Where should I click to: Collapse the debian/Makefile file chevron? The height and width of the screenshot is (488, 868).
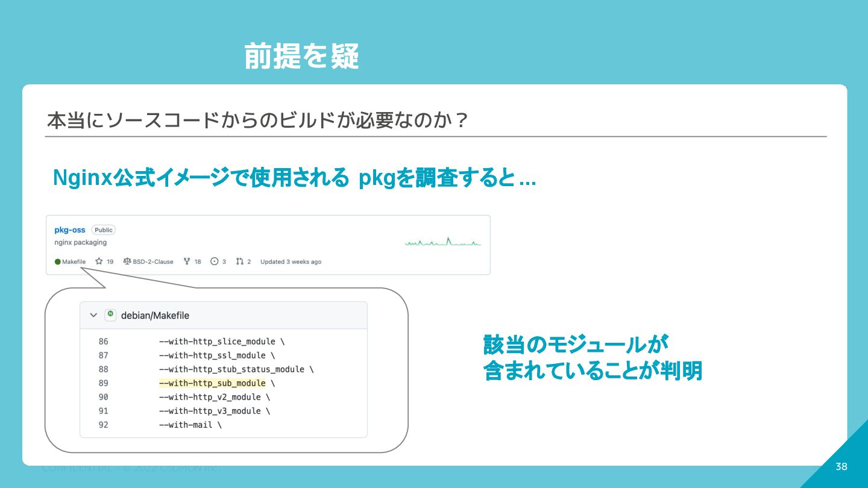click(x=93, y=315)
